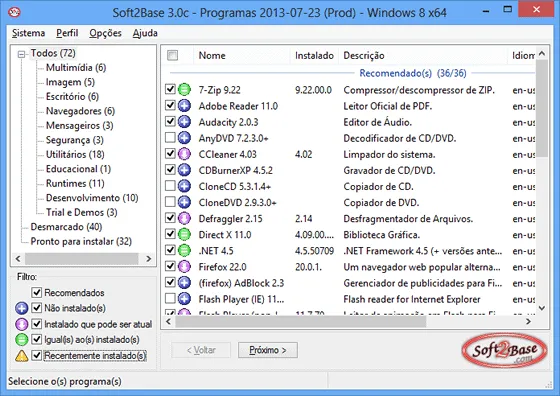Image resolution: width=560 pixels, height=396 pixels.
Task: Click the green status icon beside 7-Zip 9.22
Action: [x=184, y=89]
